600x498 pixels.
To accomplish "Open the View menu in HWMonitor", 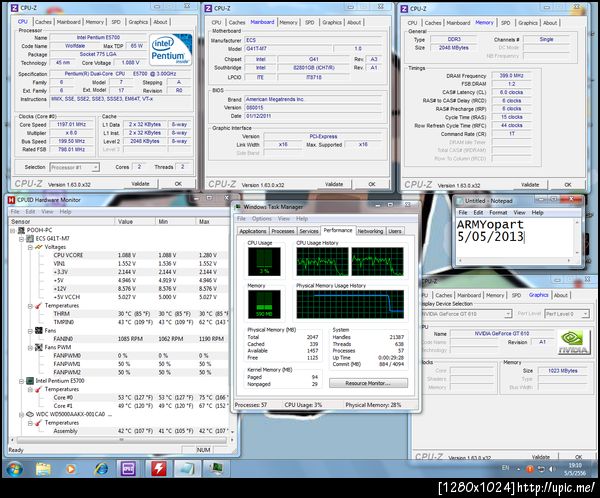I will tap(47, 212).
